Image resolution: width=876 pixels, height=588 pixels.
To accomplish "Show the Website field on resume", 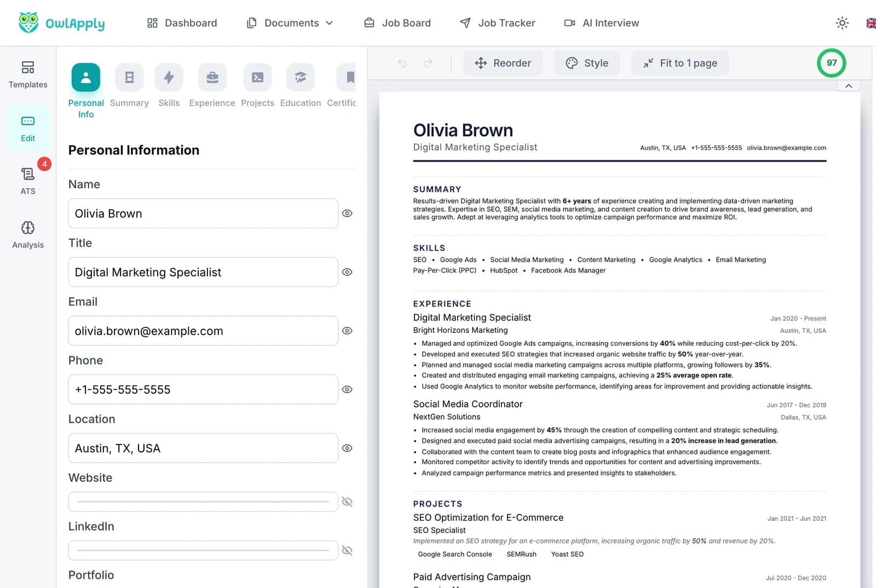I will click(x=347, y=501).
